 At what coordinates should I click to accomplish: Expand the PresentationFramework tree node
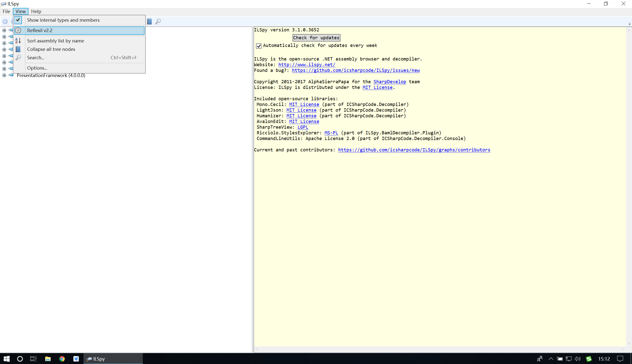click(4, 75)
